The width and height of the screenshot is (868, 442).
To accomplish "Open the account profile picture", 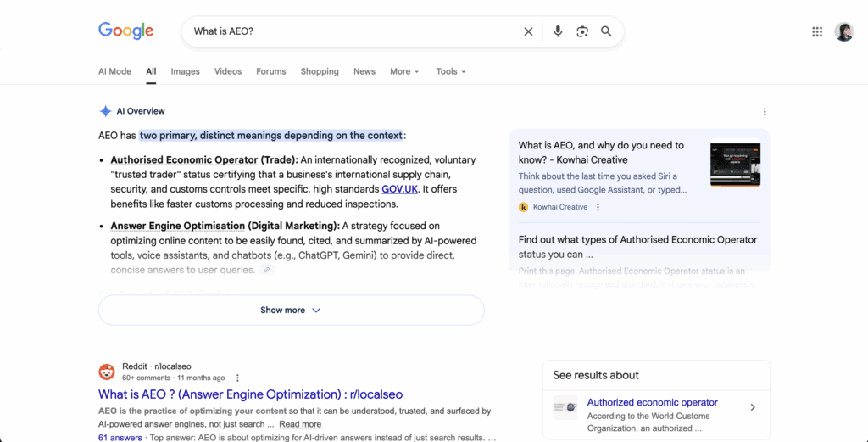I will [843, 31].
